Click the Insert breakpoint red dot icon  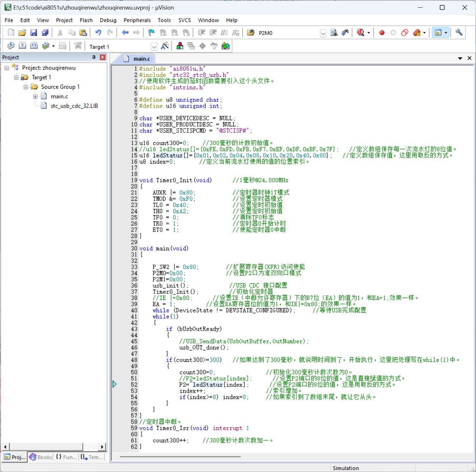click(x=382, y=33)
